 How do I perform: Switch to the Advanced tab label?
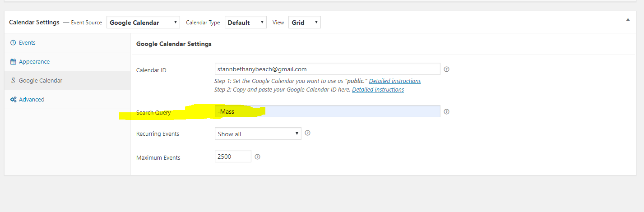pos(32,100)
